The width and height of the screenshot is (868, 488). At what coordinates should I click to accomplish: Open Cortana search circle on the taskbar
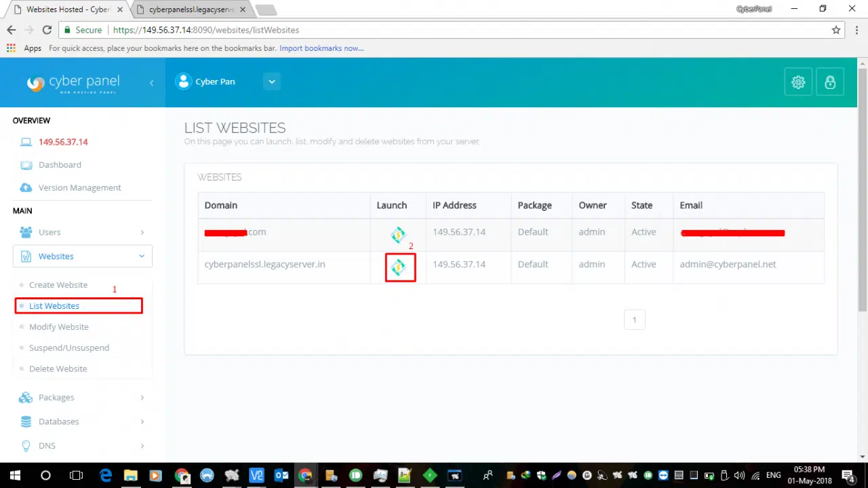(x=46, y=475)
